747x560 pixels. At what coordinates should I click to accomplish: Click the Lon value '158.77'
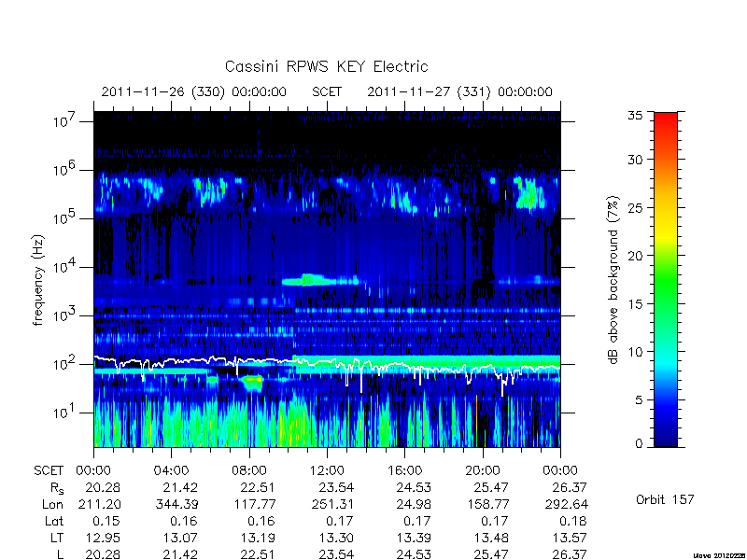[x=487, y=504]
